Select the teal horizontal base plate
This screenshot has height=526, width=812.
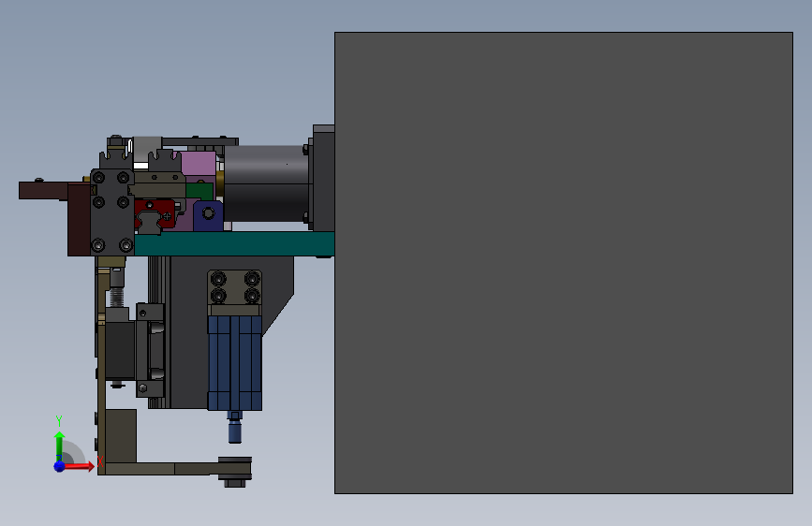[234, 243]
